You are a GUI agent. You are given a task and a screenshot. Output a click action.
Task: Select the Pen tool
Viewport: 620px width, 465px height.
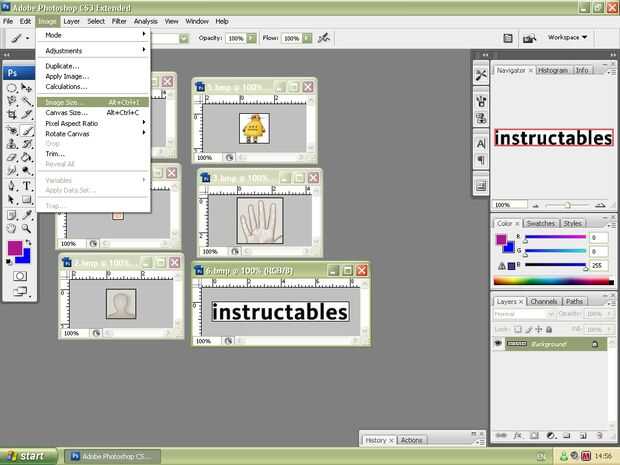12,186
